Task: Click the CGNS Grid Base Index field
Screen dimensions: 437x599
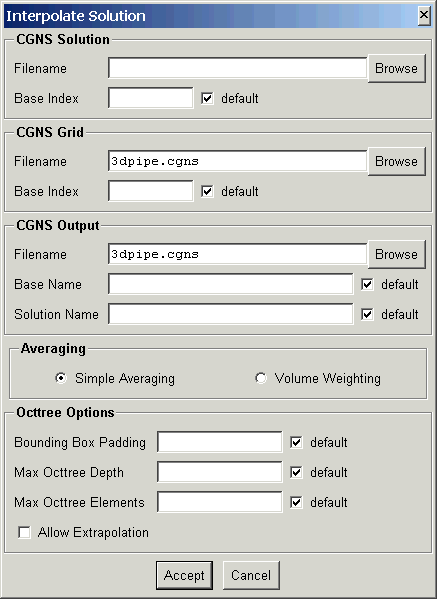Action: 151,191
